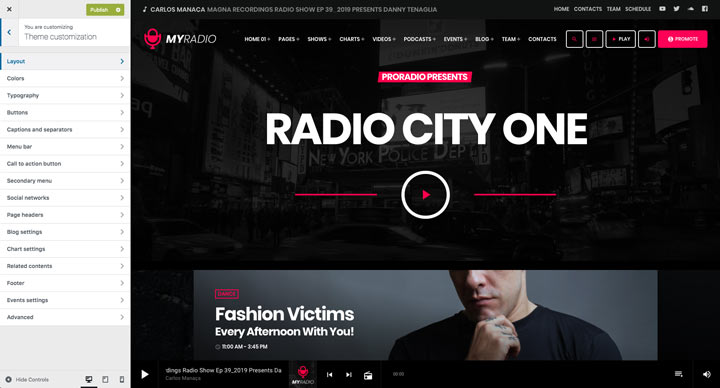
Task: Click the Facebook icon in top bar
Action: [x=705, y=9]
